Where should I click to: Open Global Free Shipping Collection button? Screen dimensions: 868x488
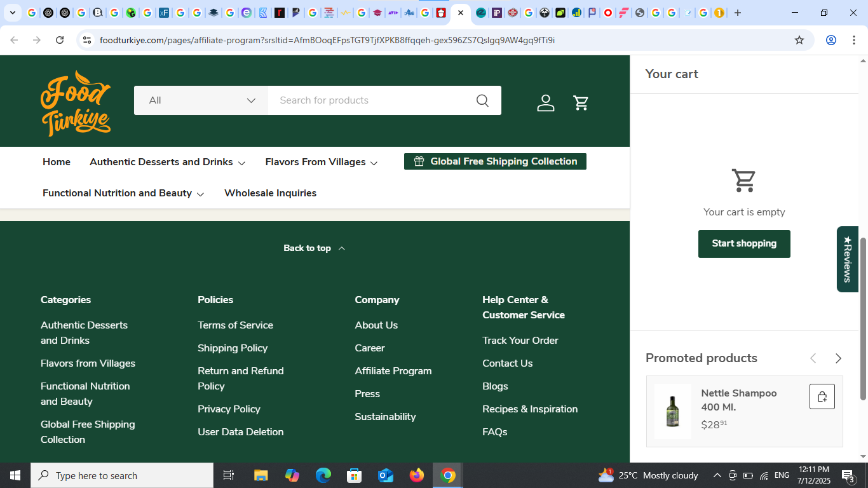495,161
